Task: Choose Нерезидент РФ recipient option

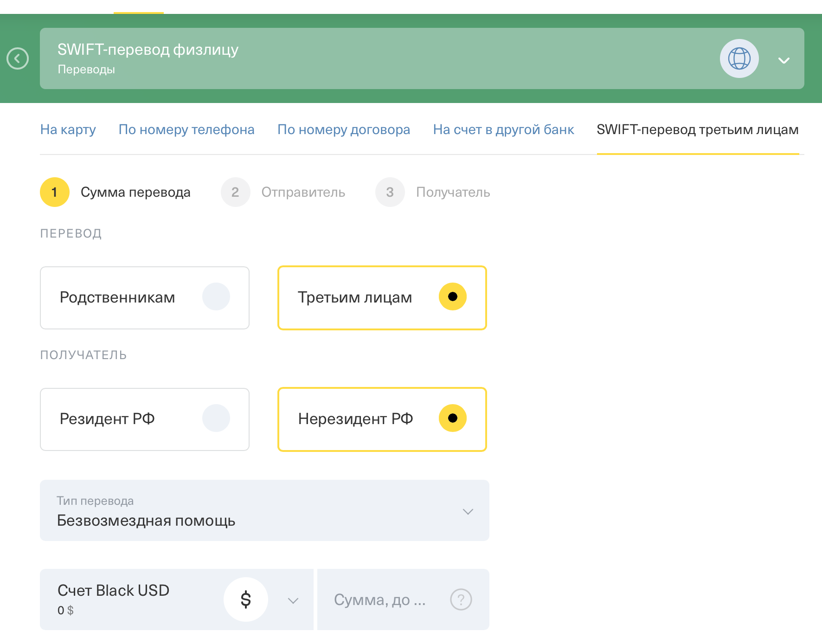Action: 382,419
